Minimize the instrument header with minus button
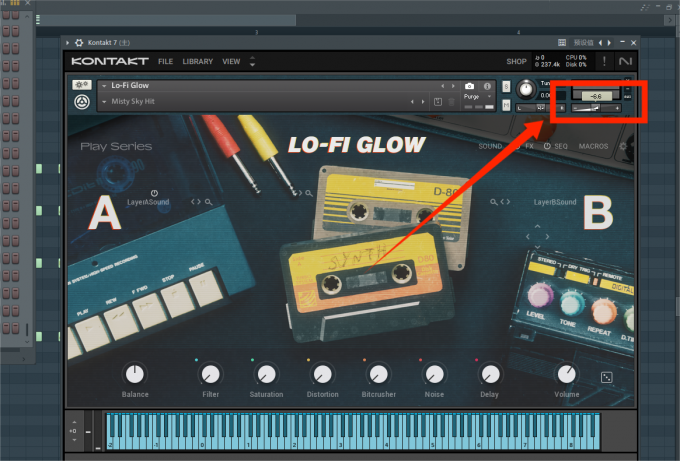 tap(628, 89)
